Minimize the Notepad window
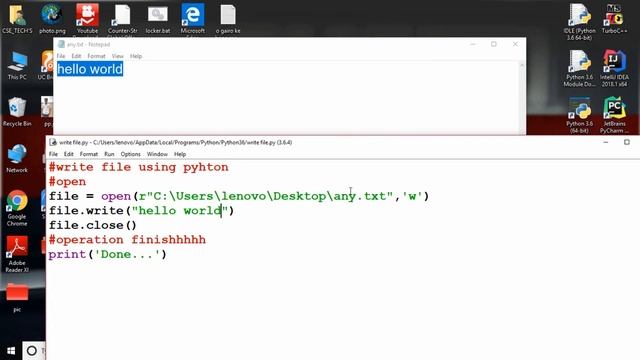640x360 pixels. click(473, 44)
